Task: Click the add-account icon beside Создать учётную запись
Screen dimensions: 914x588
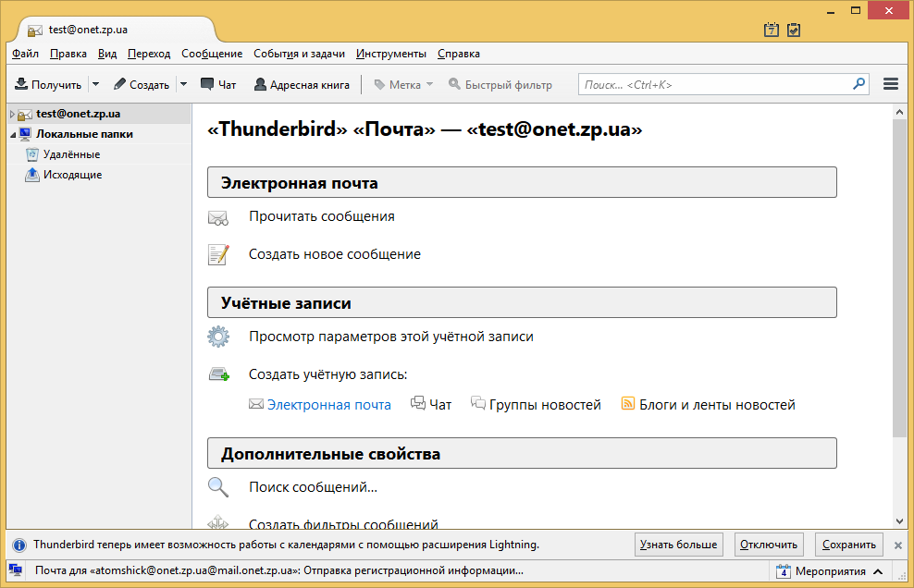Action: 219,374
